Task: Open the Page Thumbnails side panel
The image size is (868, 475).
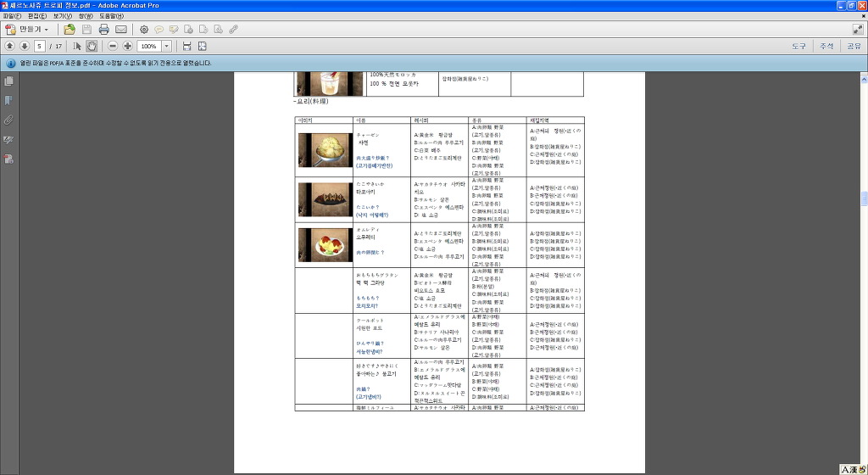Action: [x=9, y=81]
